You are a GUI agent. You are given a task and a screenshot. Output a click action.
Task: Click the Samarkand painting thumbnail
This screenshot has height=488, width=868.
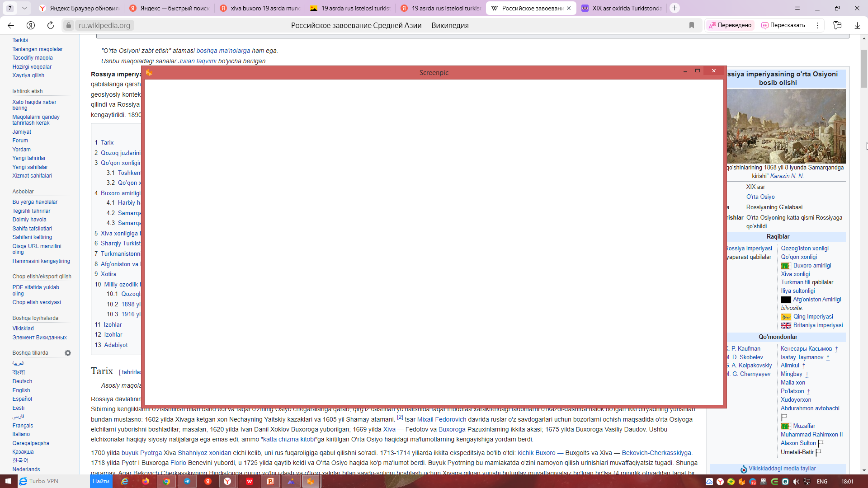click(x=786, y=126)
